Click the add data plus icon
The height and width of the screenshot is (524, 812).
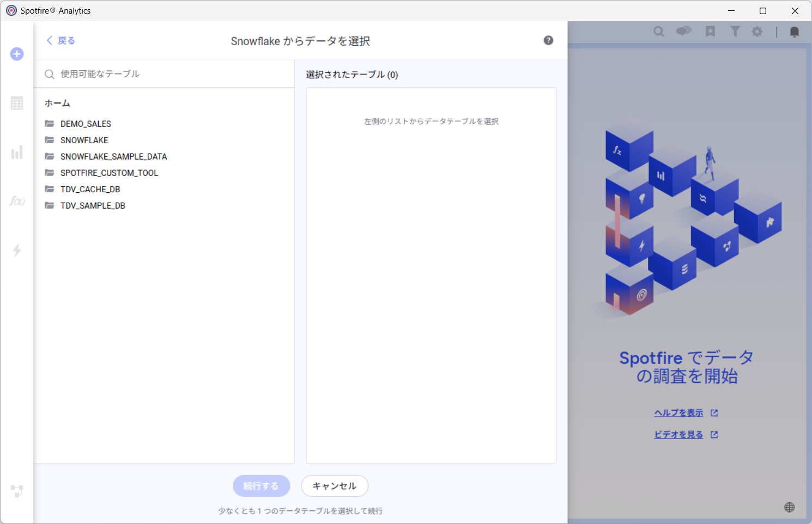[17, 54]
